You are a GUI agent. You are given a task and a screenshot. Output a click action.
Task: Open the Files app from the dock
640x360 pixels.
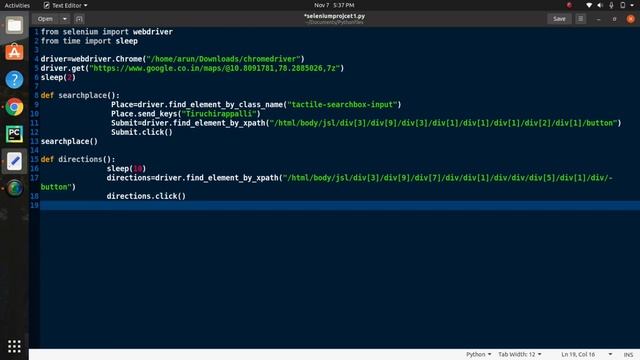click(14, 26)
